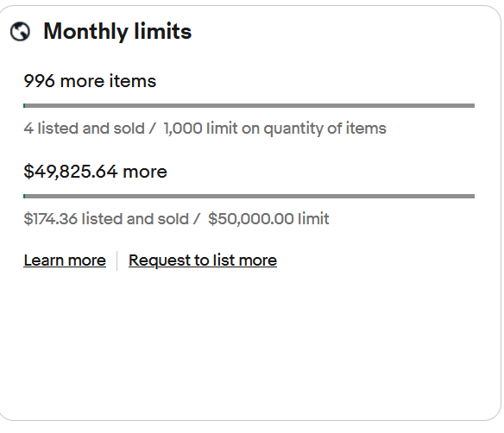Click the dollar amount progress bar
This screenshot has width=504, height=433.
point(249,197)
